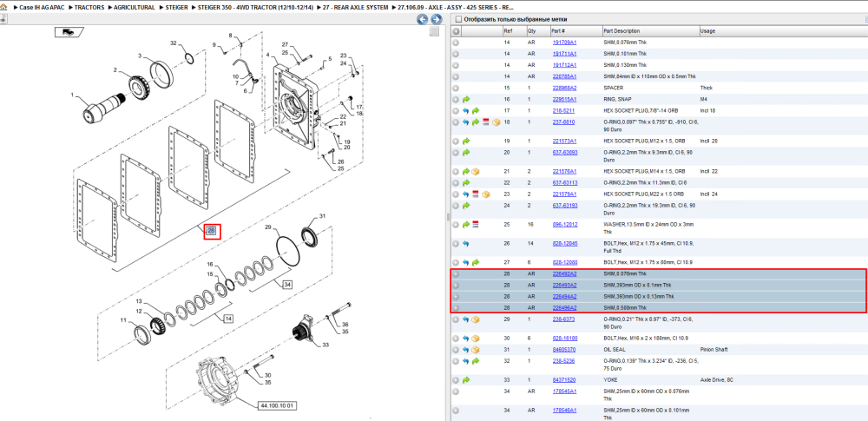Expand the TRACTORS breadcrumb level
Image resolution: width=868 pixels, height=421 pixels.
point(89,8)
